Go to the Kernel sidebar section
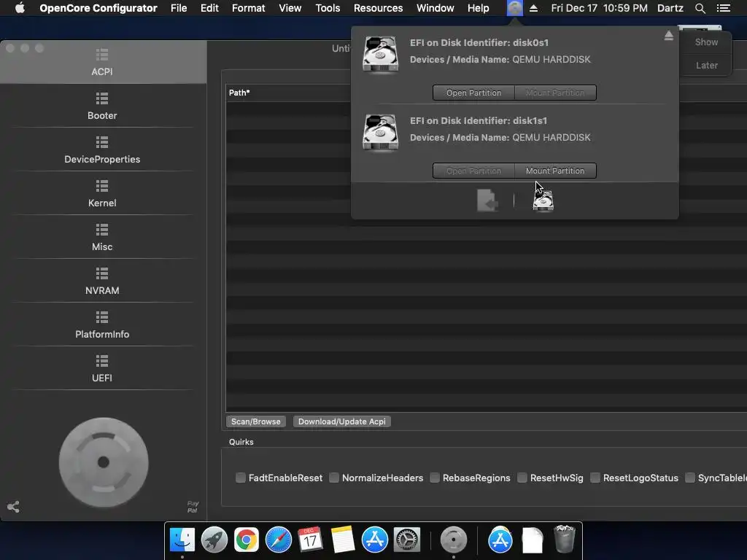 [102, 194]
